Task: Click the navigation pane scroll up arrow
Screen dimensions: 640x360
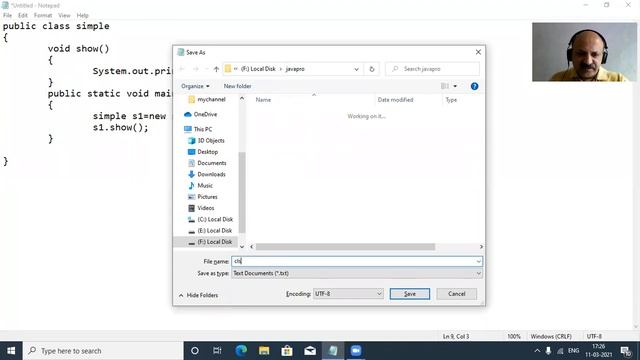Action: [x=242, y=98]
